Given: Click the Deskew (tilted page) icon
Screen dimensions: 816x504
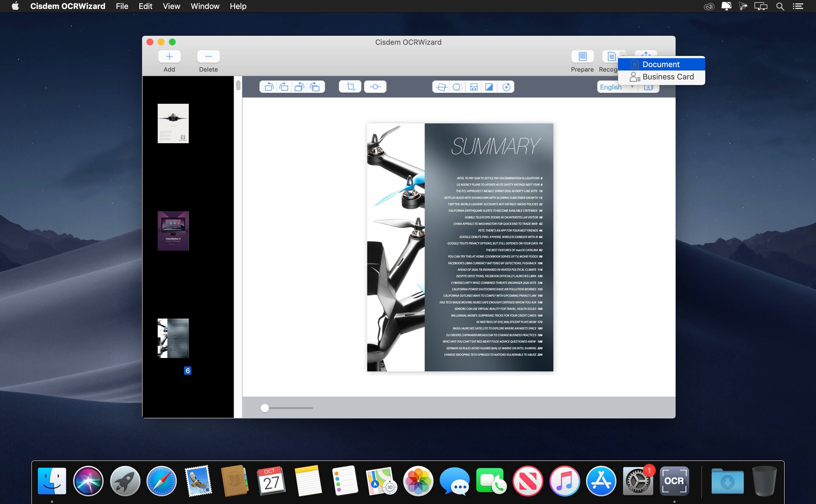Looking at the screenshot, I should click(441, 87).
